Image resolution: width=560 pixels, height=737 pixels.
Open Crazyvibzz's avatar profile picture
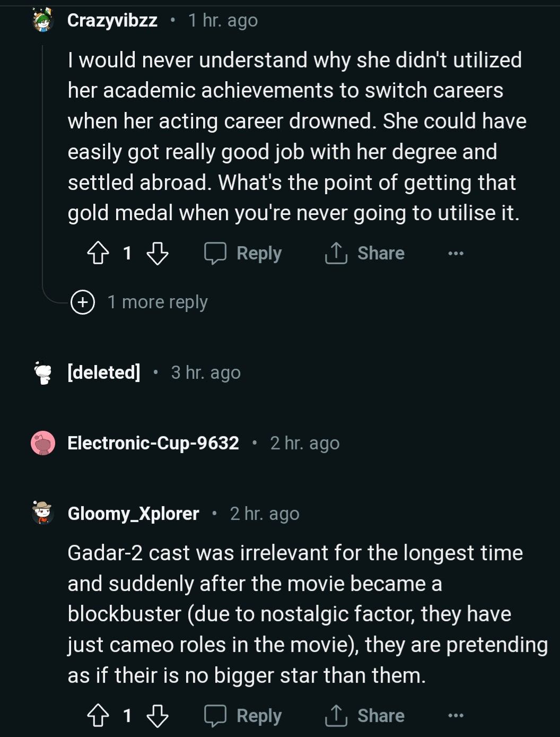(43, 21)
